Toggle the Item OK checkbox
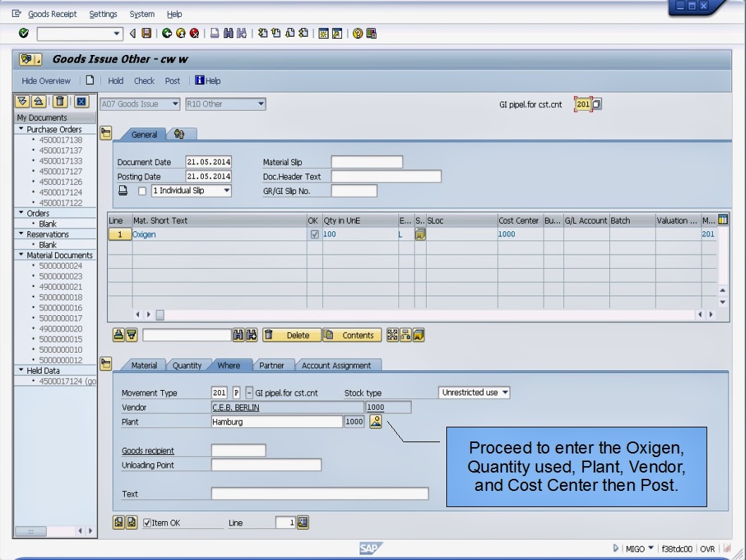Viewport: 746px width, 560px height. pos(147,522)
